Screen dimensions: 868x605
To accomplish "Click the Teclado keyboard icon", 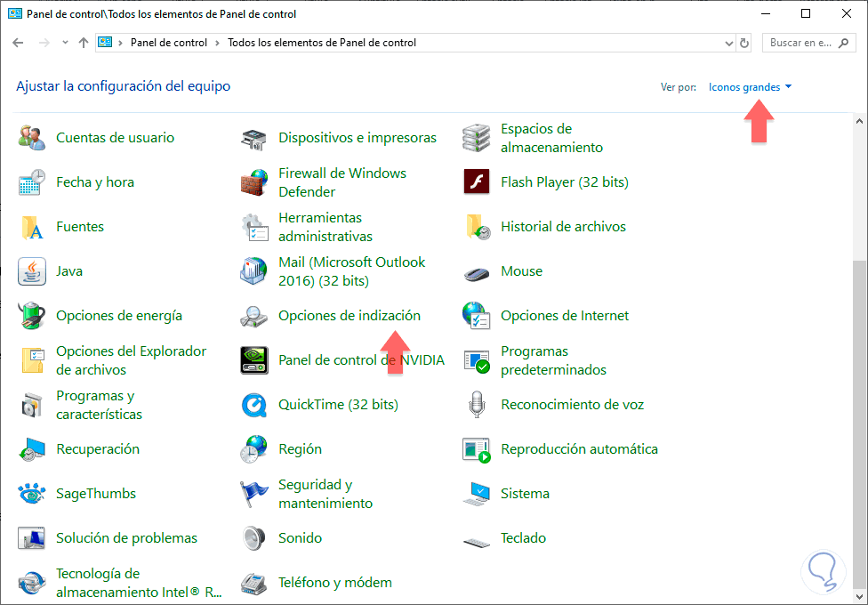I will [477, 538].
